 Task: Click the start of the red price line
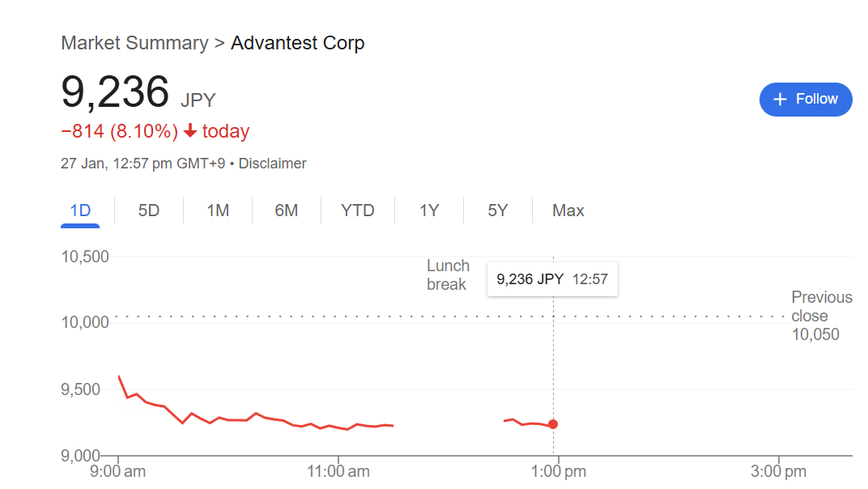pos(119,376)
